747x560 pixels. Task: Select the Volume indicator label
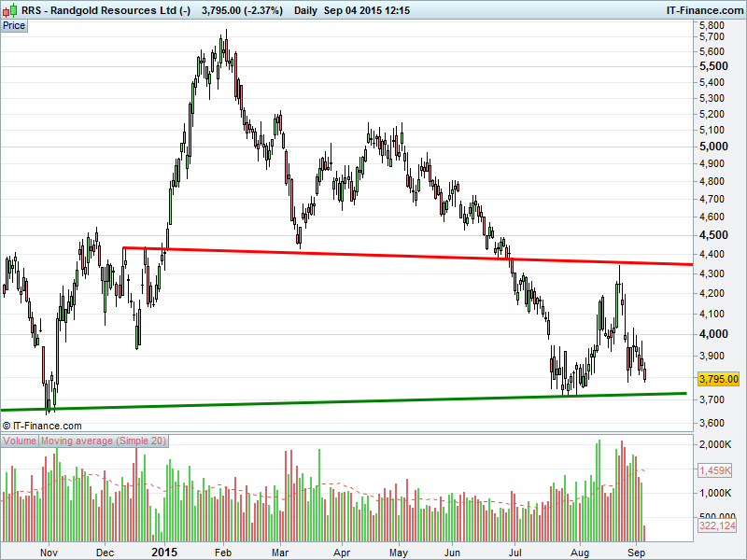[20, 441]
